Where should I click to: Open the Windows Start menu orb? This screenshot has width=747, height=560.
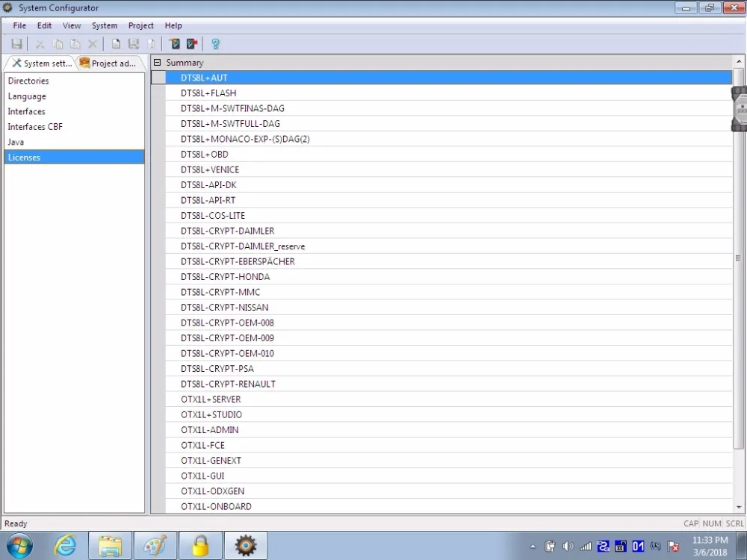click(19, 546)
